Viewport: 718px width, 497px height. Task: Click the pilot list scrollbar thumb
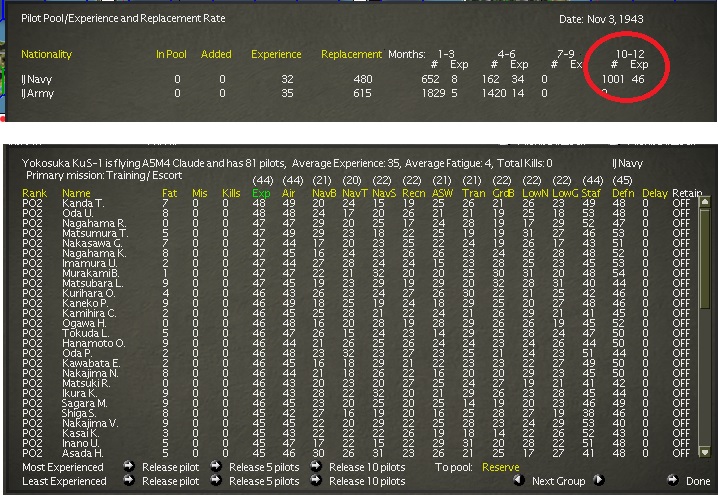tap(705, 259)
